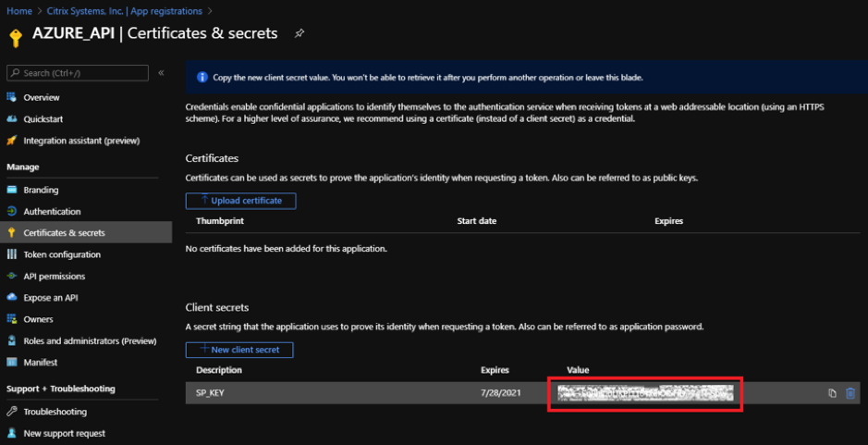The width and height of the screenshot is (868, 445).
Task: Copy the SP_KEY secret value to the clipboard
Action: pyautogui.click(x=831, y=393)
